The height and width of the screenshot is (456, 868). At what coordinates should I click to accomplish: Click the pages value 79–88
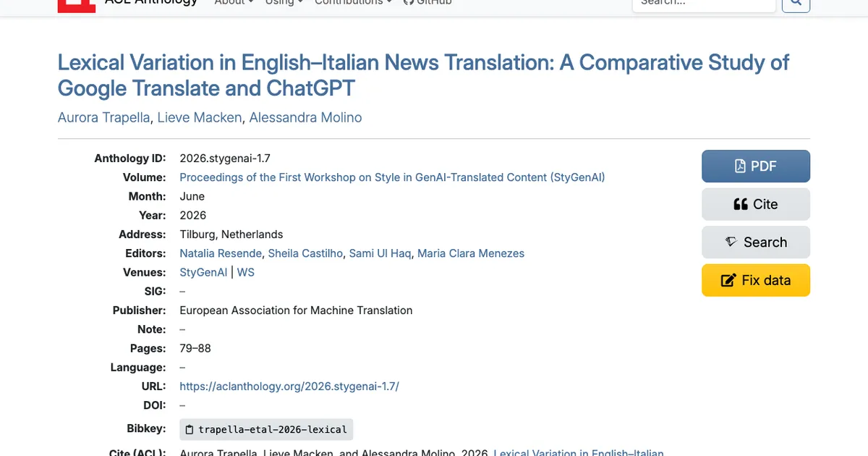(195, 348)
